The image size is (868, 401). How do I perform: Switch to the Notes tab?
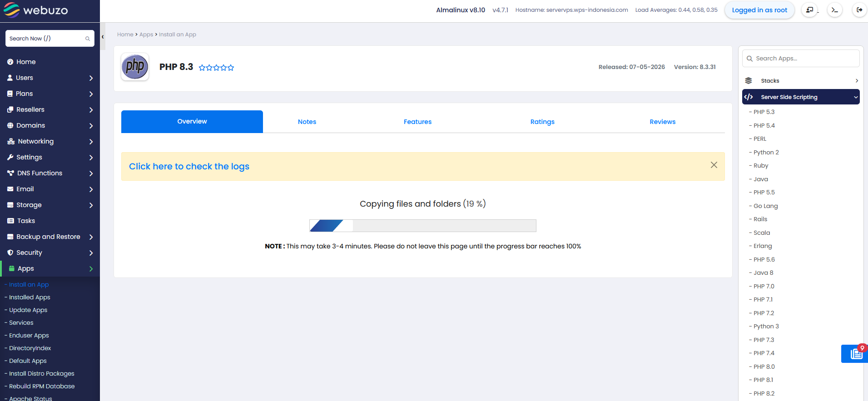(307, 122)
